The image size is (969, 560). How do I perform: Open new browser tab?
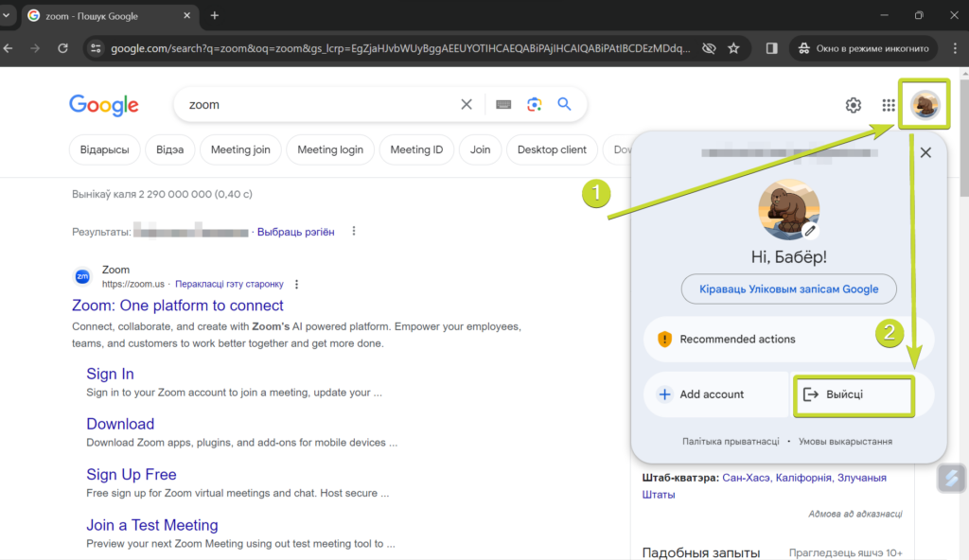point(215,15)
